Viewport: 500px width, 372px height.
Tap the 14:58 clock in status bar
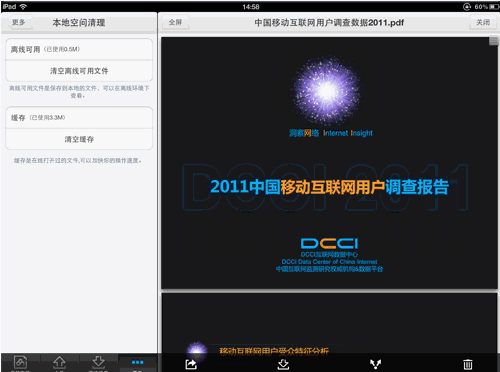pos(251,7)
